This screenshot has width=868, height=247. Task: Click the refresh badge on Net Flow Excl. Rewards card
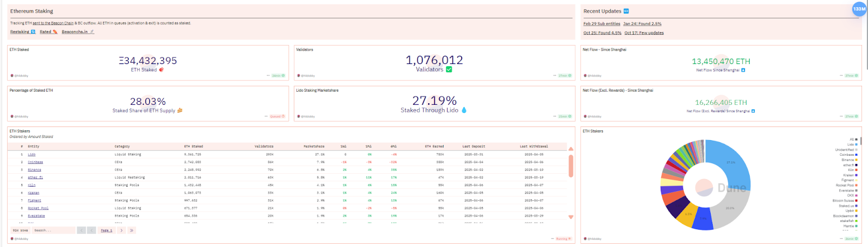[851, 117]
